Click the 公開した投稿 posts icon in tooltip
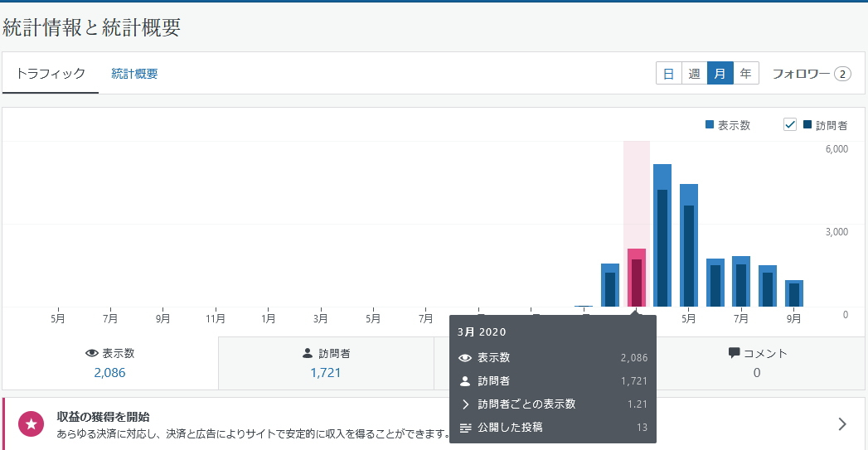 [465, 428]
